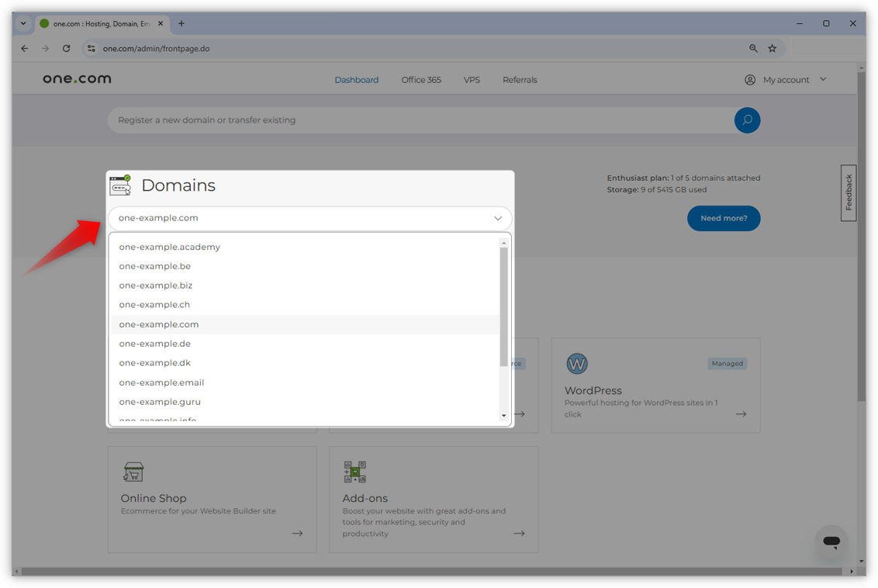Click the WordPress logo icon
This screenshot has height=588, width=878.
(576, 363)
